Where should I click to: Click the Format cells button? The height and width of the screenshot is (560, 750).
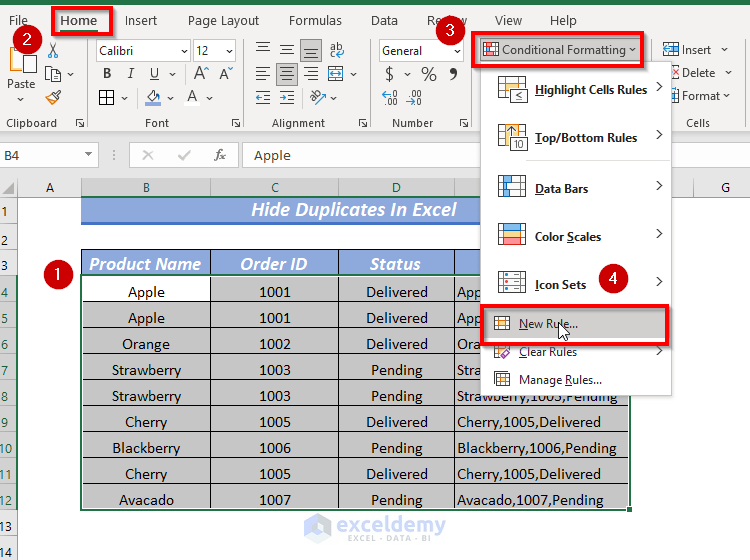pyautogui.click(x=701, y=96)
